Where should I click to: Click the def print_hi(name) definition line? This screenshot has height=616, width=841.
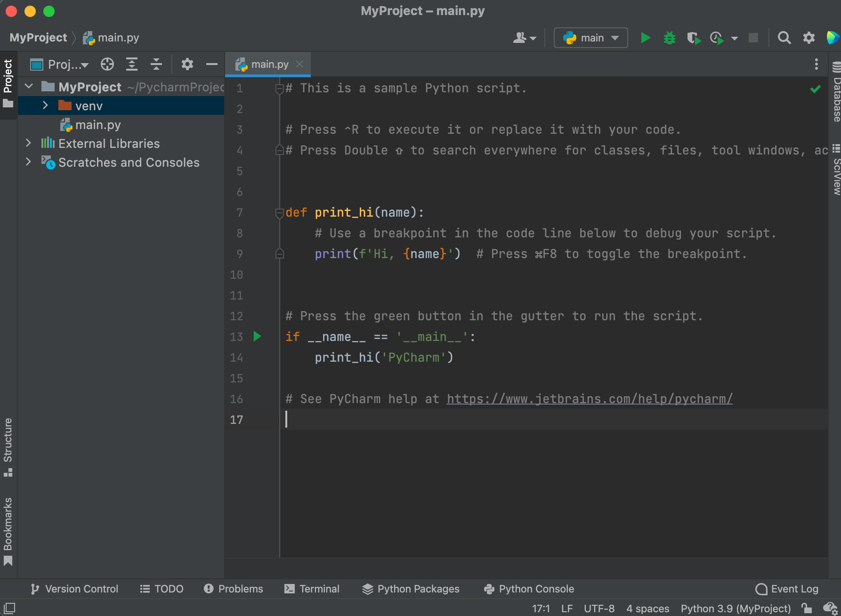(355, 212)
